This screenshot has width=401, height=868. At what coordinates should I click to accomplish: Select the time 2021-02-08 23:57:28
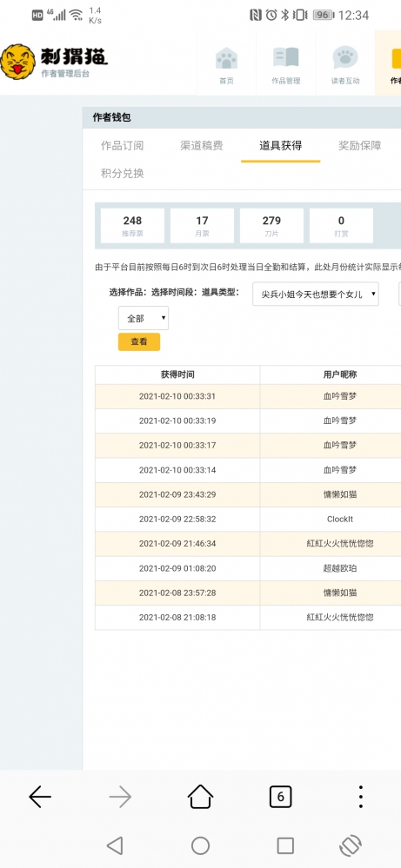pyautogui.click(x=177, y=593)
